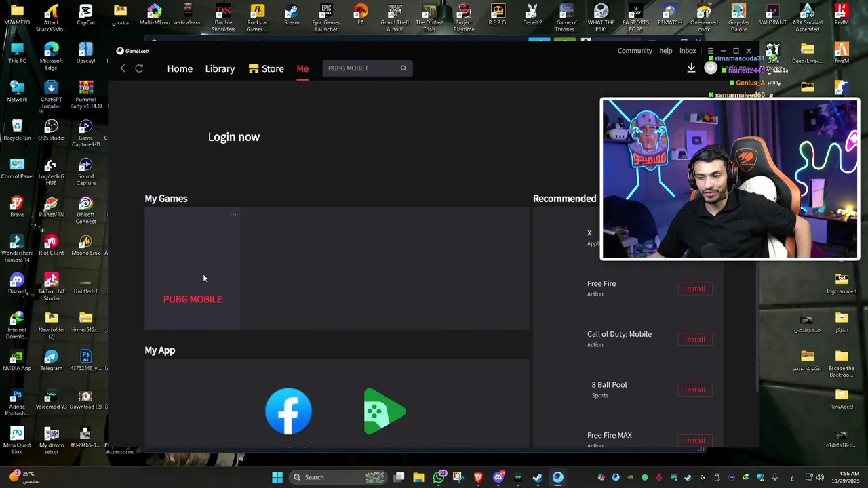Open File Explorer from the taskbar
This screenshot has height=488, width=868.
(418, 477)
